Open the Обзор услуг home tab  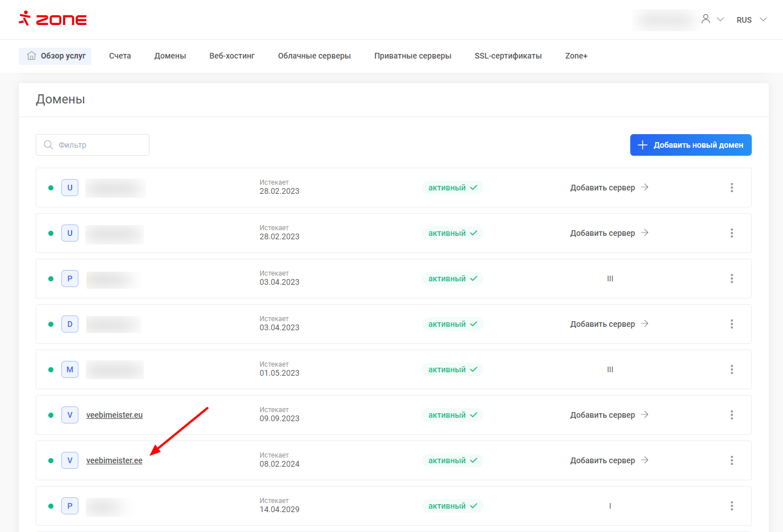(56, 56)
